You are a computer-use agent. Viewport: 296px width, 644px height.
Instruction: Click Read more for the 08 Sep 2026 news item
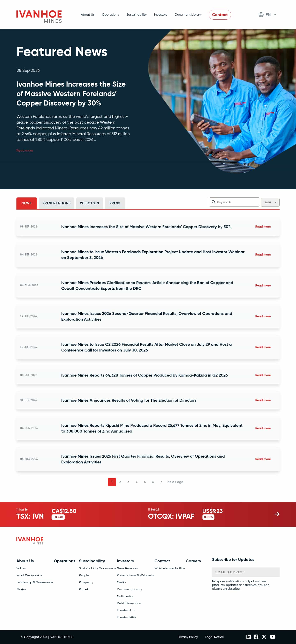[263, 227]
